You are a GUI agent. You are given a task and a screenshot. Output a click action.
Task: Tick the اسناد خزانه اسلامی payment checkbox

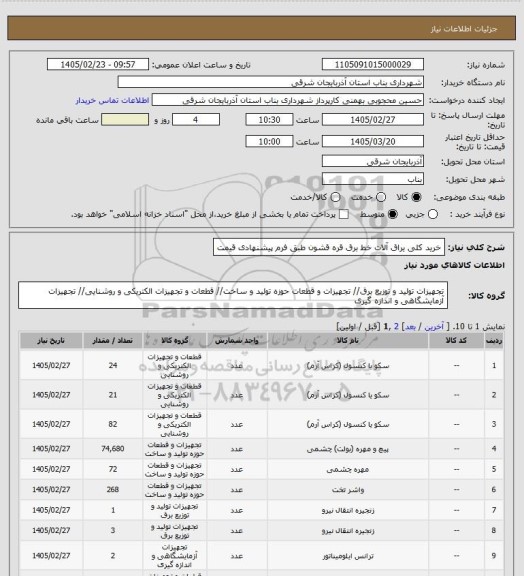344,214
